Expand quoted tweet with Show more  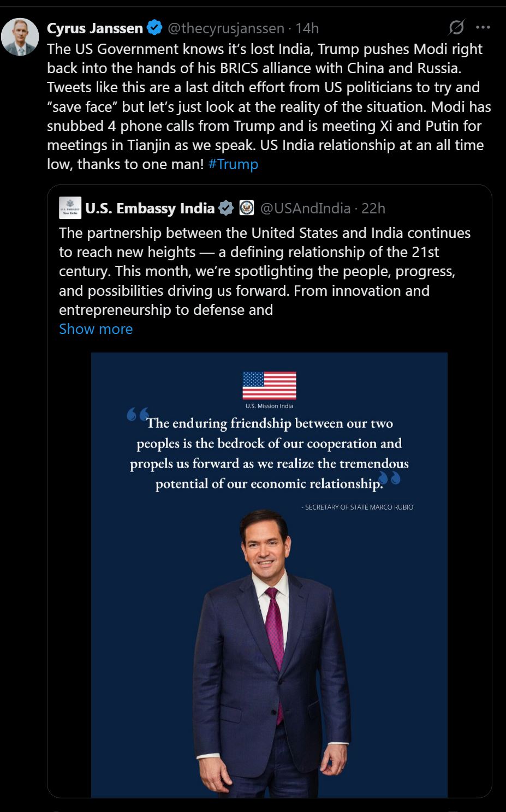(96, 329)
